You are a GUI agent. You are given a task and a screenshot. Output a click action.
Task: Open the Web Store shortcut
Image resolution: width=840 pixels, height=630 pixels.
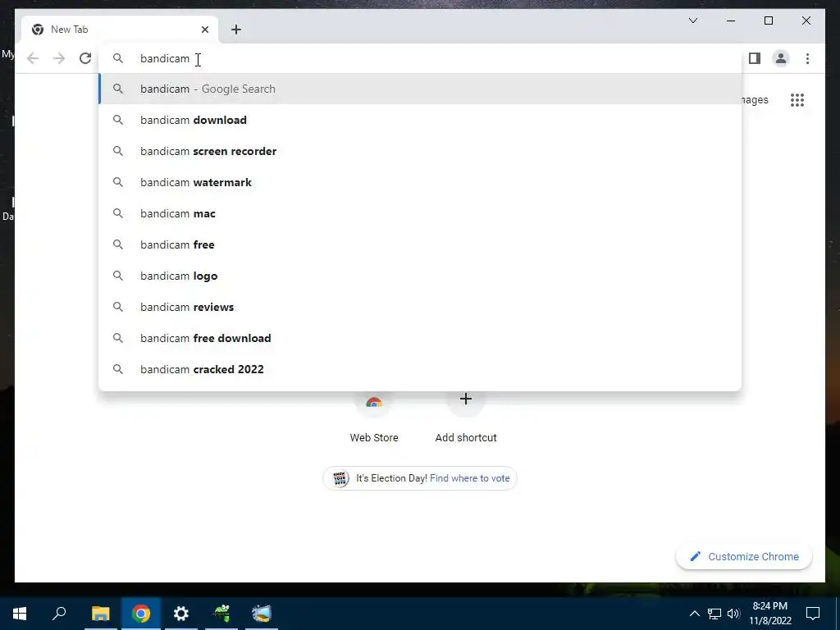[x=374, y=418]
